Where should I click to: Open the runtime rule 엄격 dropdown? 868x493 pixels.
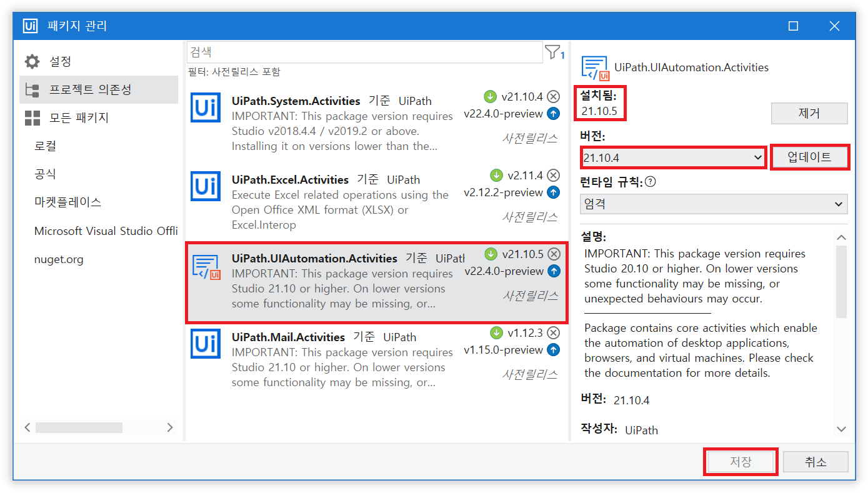[x=714, y=204]
